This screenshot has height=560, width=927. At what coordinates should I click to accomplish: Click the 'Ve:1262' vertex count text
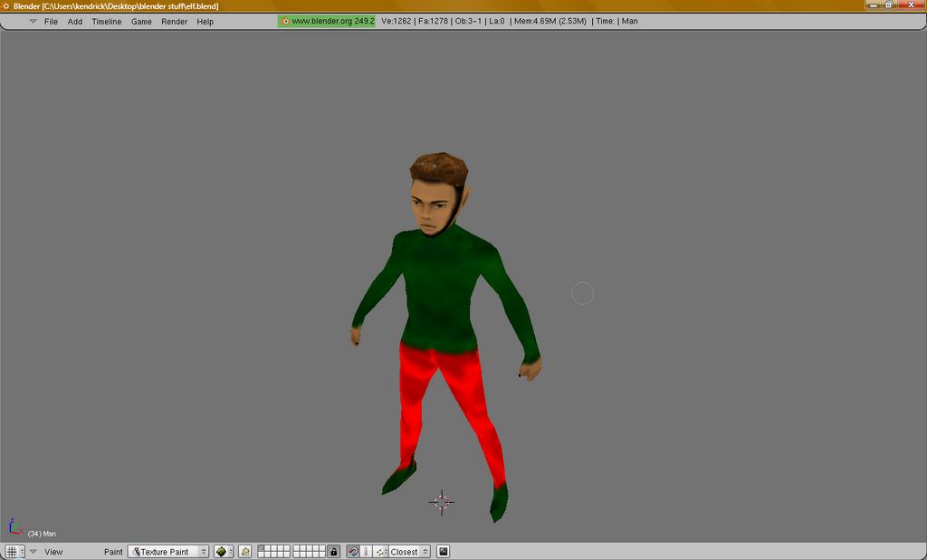pyautogui.click(x=397, y=22)
